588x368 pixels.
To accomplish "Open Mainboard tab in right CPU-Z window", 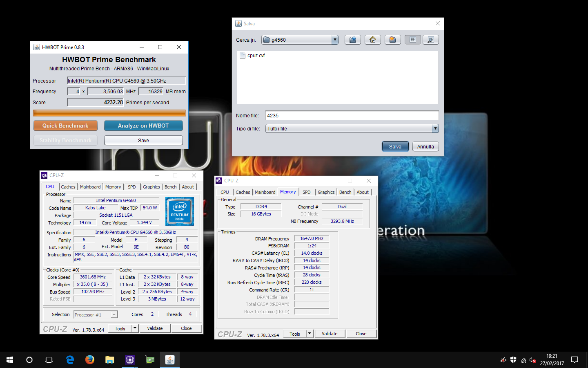I will pyautogui.click(x=265, y=192).
